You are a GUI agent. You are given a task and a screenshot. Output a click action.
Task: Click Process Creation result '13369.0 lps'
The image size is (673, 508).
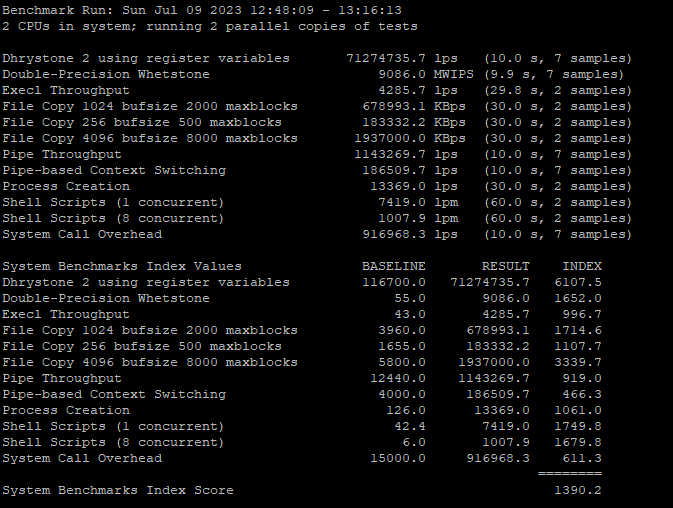coord(414,187)
